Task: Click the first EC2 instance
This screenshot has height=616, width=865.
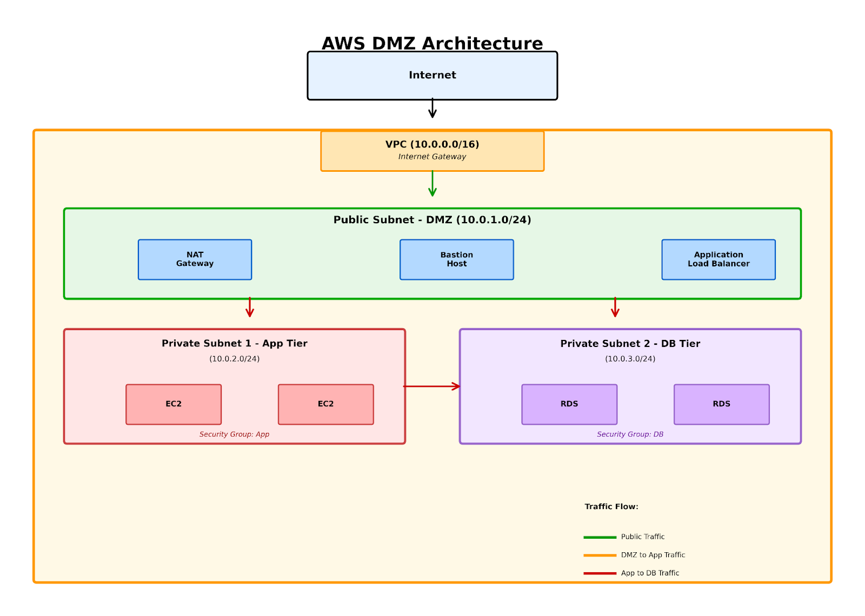Action: [174, 404]
